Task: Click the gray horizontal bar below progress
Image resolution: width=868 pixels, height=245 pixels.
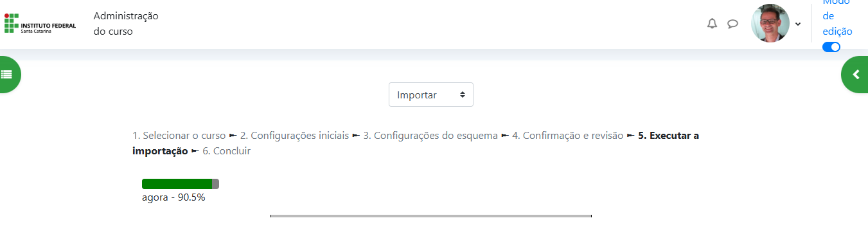Action: (x=431, y=216)
